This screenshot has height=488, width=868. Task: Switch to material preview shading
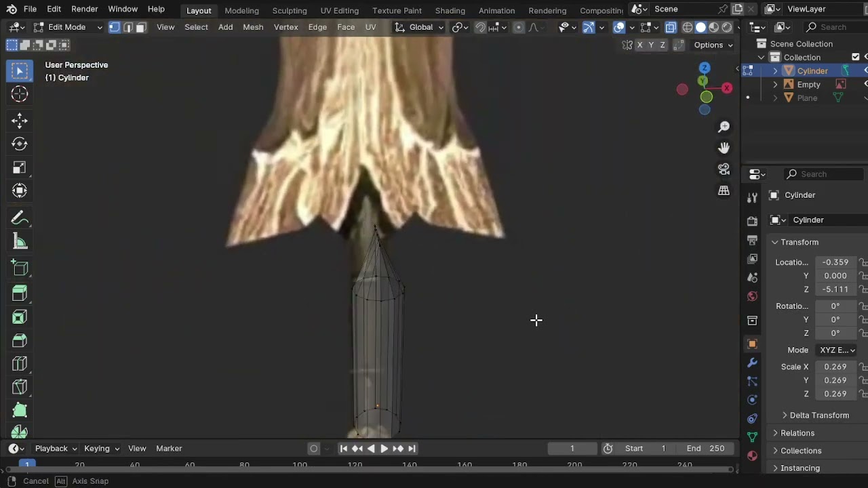click(x=713, y=27)
